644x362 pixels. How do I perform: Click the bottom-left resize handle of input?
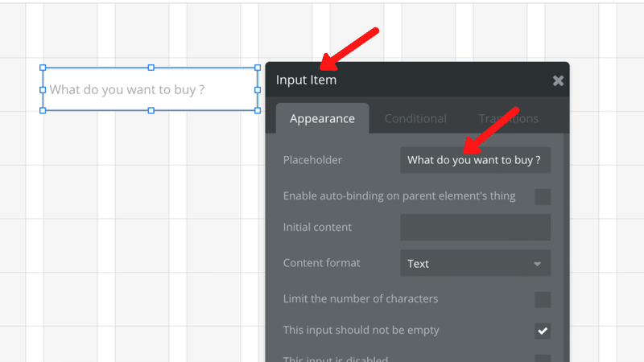[43, 110]
